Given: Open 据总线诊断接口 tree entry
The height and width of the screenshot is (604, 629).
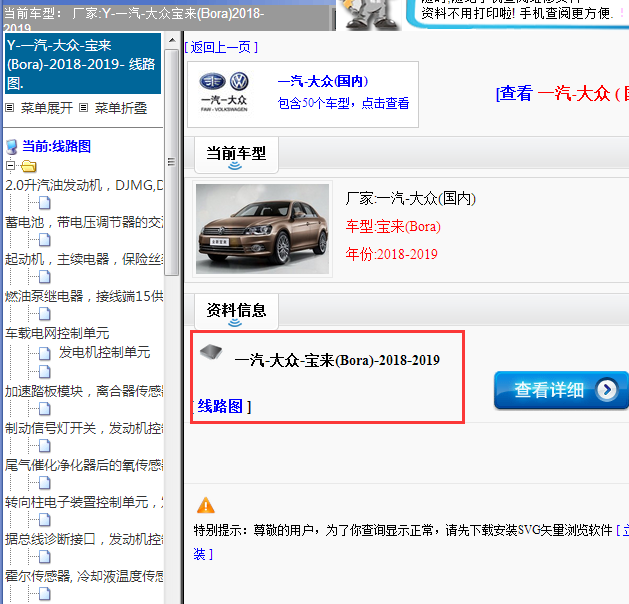Looking at the screenshot, I should pos(84,539).
